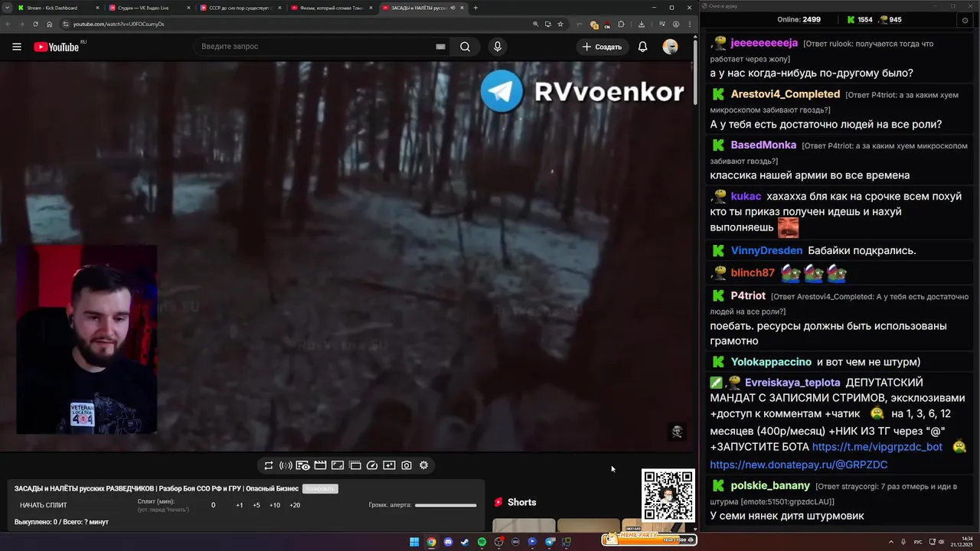The width and height of the screenshot is (980, 551).
Task: Open the browser downloads icon
Action: tap(642, 24)
